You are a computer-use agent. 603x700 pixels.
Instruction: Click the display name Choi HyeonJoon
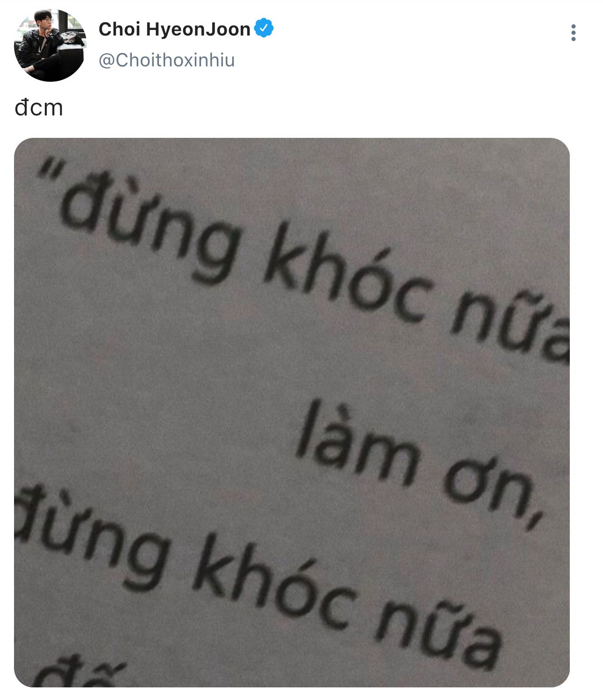[x=174, y=29]
